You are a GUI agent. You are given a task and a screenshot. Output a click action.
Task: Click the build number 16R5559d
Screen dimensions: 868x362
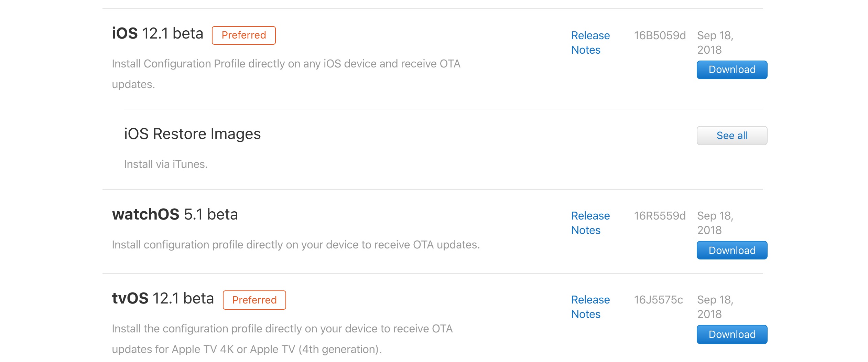[660, 216]
